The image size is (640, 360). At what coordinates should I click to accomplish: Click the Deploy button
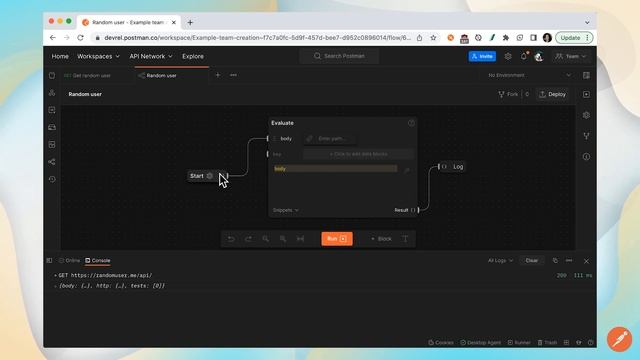point(552,94)
